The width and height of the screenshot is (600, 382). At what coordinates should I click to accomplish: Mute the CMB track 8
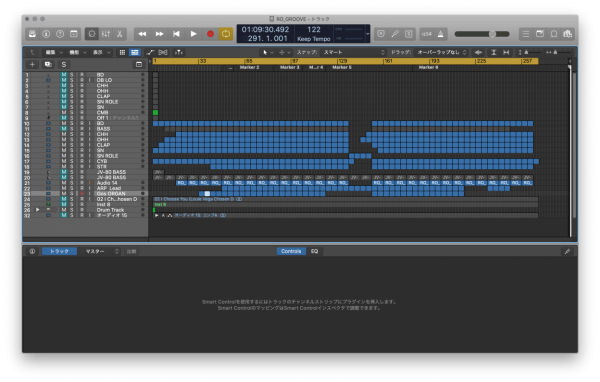pyautogui.click(x=64, y=113)
